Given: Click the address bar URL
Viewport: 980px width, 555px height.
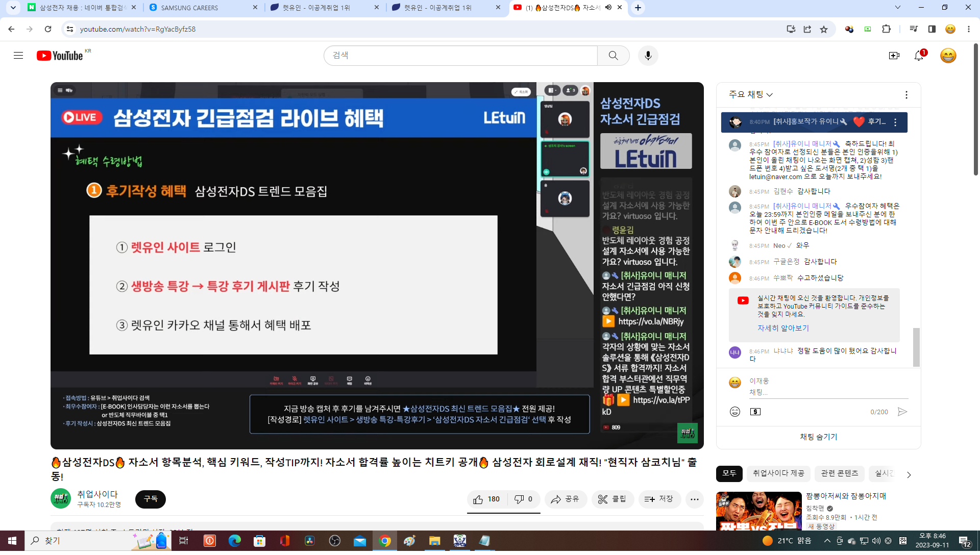Looking at the screenshot, I should [x=138, y=29].
